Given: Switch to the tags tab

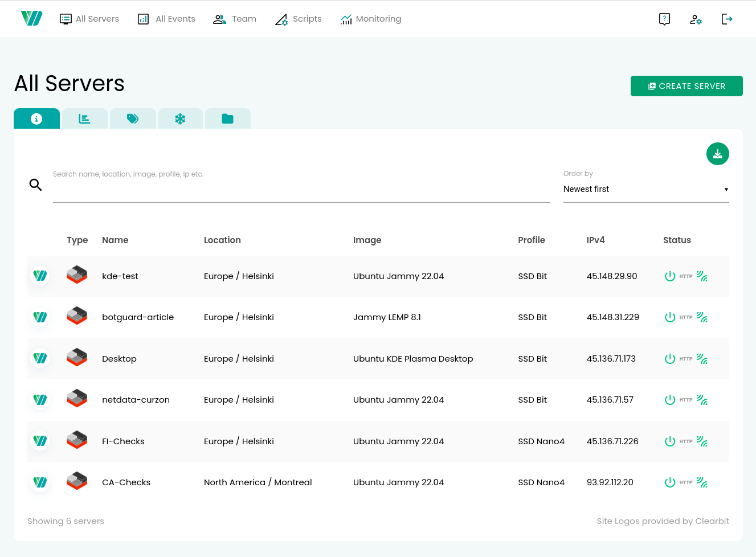Looking at the screenshot, I should 133,118.
